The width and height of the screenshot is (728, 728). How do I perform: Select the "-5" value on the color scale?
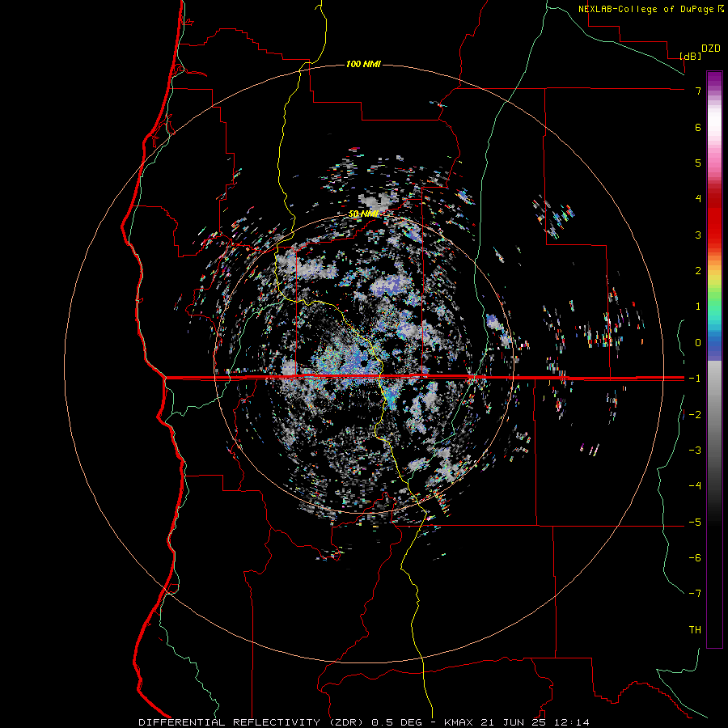click(x=695, y=523)
